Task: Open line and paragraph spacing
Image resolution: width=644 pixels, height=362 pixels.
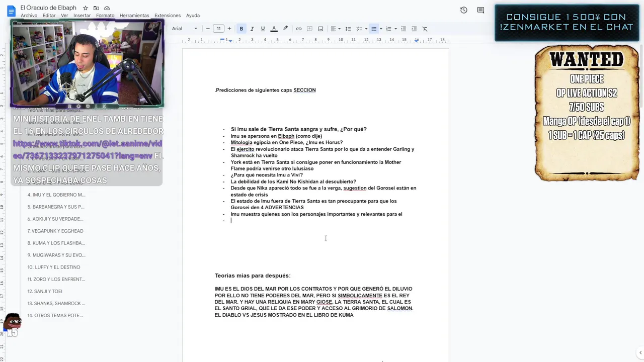Action: tap(348, 29)
